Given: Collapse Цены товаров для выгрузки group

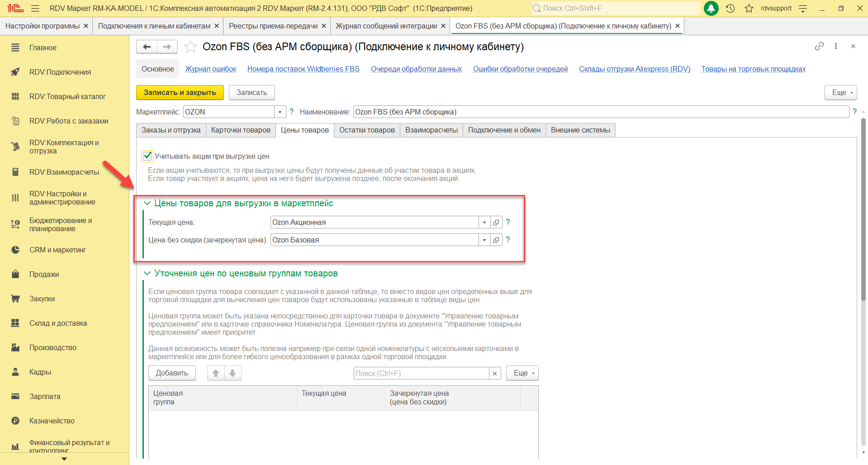Looking at the screenshot, I should tap(147, 204).
